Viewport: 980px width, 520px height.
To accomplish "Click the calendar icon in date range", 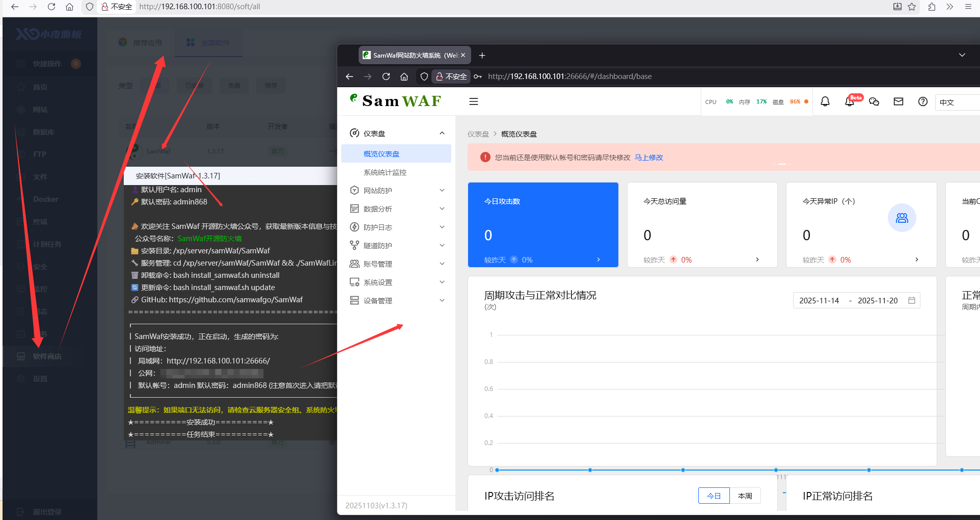I will [x=912, y=300].
